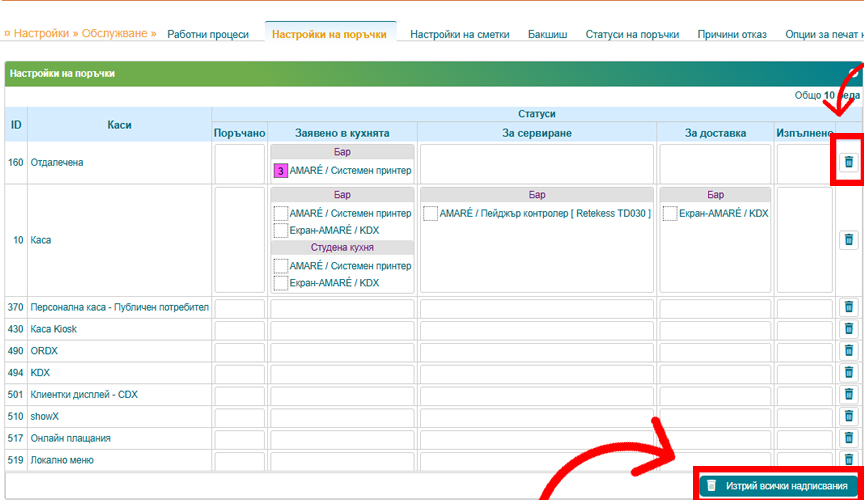Remove the Персонална каса row with trash icon

[848, 308]
